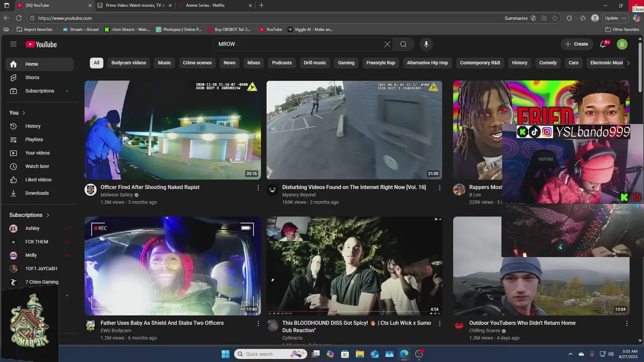Open Shorts in the sidebar

click(39, 77)
